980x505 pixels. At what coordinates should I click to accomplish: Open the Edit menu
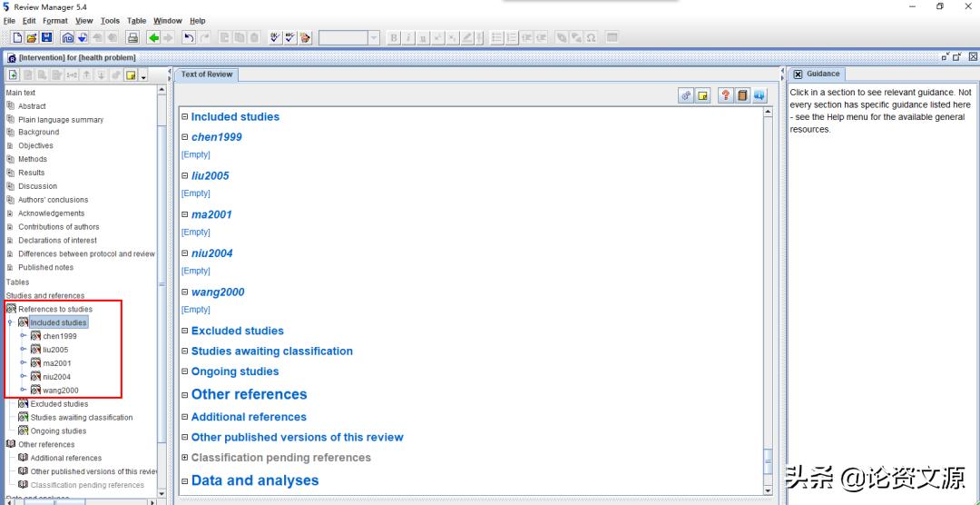[29, 21]
